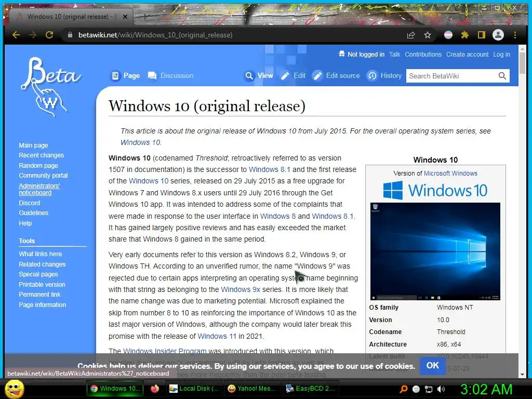The width and height of the screenshot is (532, 399).
Task: Open Printable version link
Action: click(42, 285)
